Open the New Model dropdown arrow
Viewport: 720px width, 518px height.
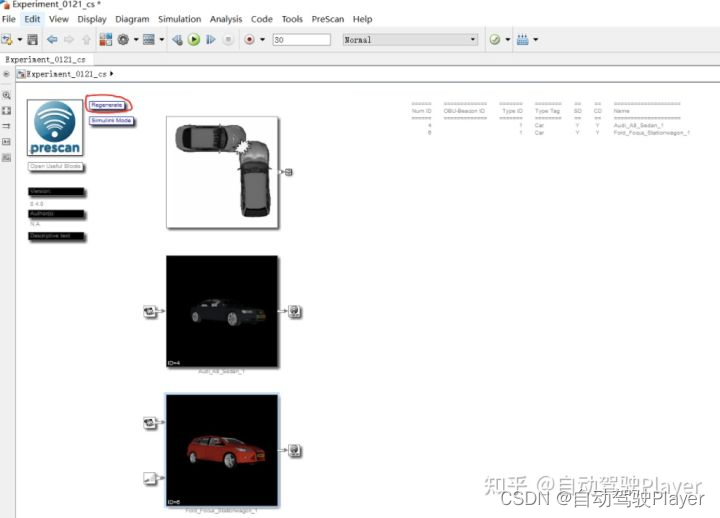coord(20,40)
